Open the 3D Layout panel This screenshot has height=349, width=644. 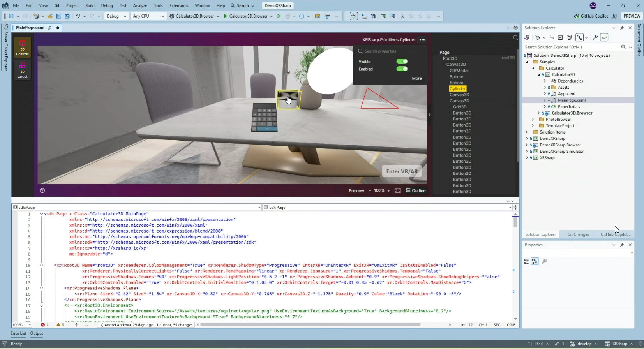click(22, 70)
